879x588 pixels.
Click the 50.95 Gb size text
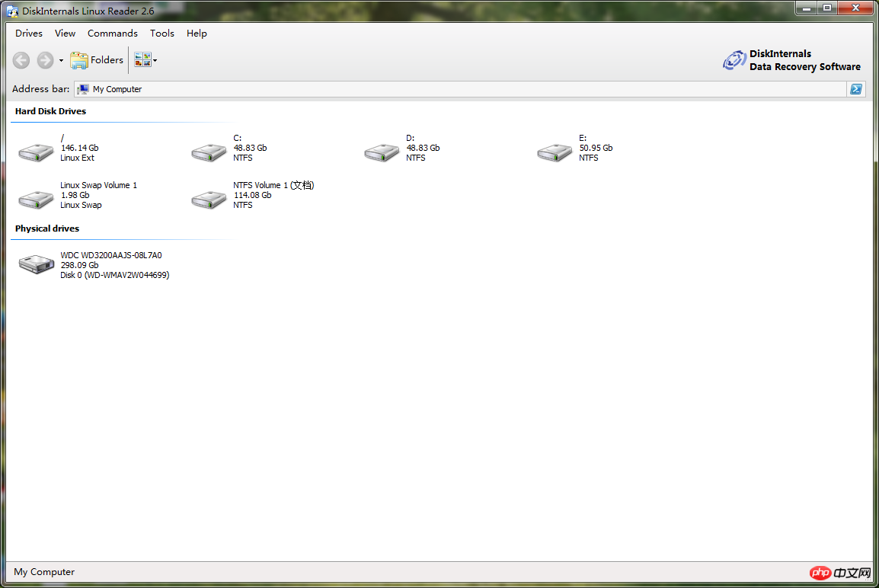(596, 148)
